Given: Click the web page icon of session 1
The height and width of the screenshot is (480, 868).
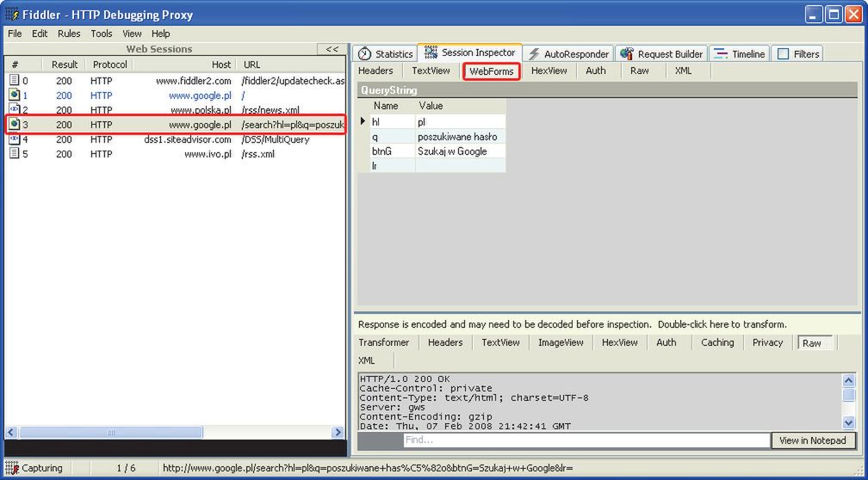Looking at the screenshot, I should (x=15, y=95).
